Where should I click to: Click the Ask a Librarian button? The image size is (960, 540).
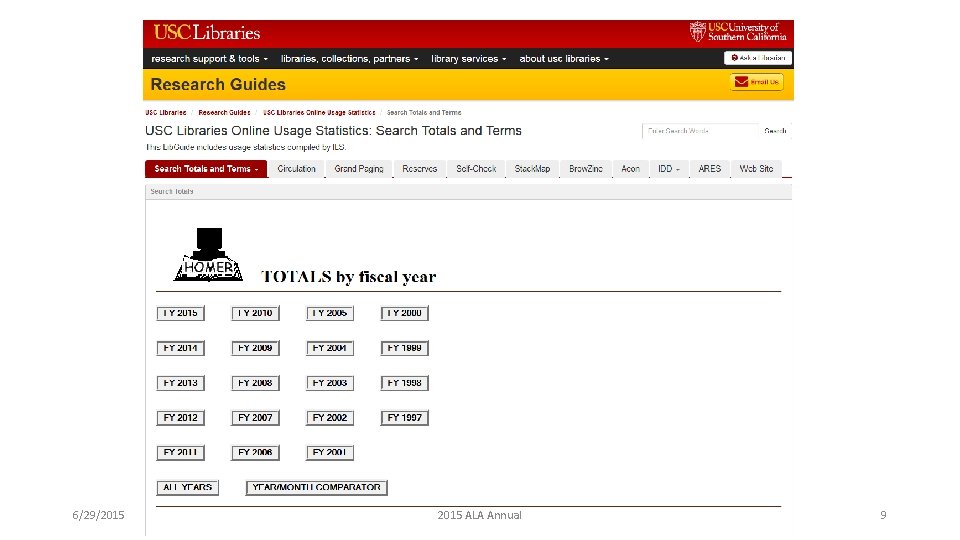click(x=758, y=58)
